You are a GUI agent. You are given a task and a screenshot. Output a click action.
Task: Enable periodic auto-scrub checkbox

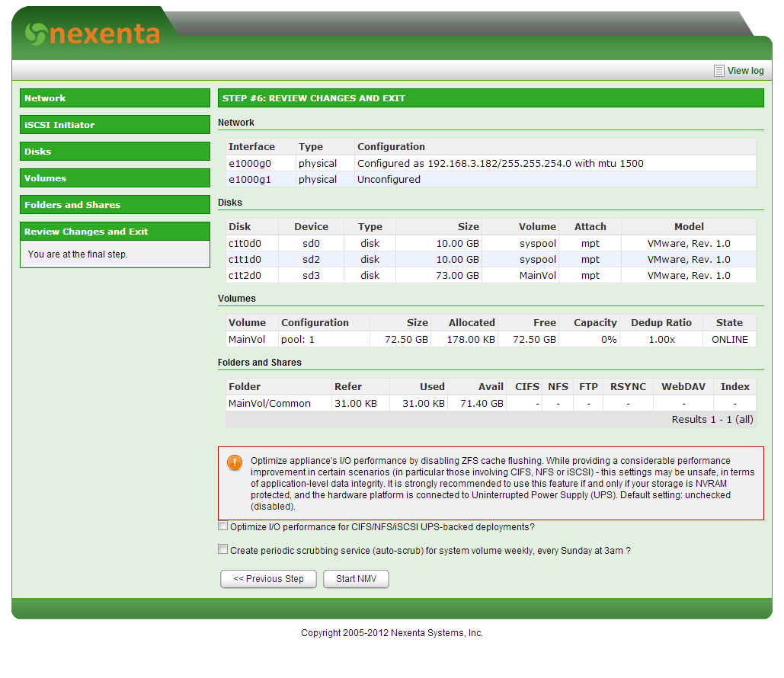[x=223, y=549]
